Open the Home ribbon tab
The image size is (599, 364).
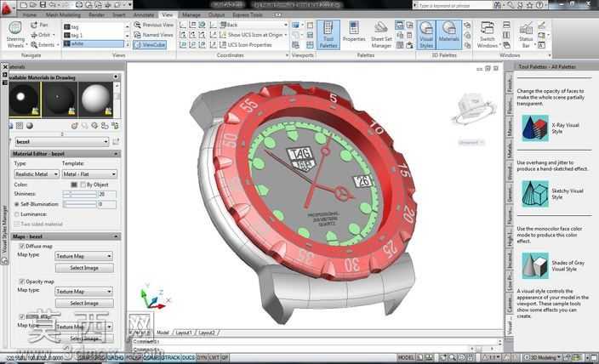30,15
